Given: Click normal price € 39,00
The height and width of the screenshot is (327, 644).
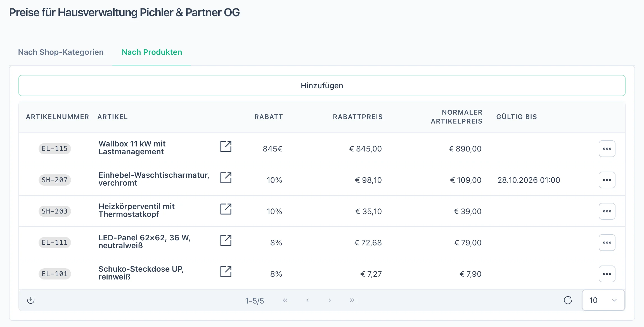Looking at the screenshot, I should pyautogui.click(x=468, y=211).
